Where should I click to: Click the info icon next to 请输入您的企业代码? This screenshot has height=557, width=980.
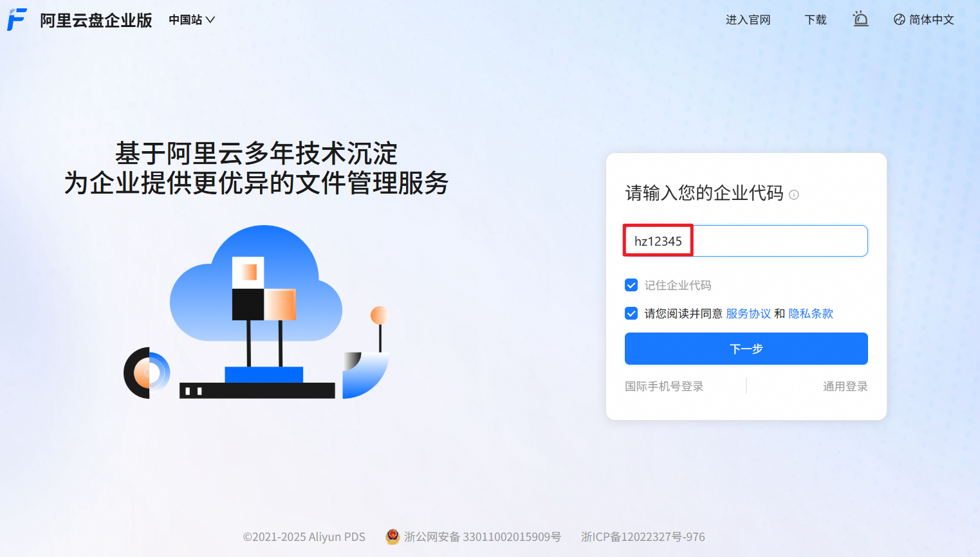pos(794,195)
